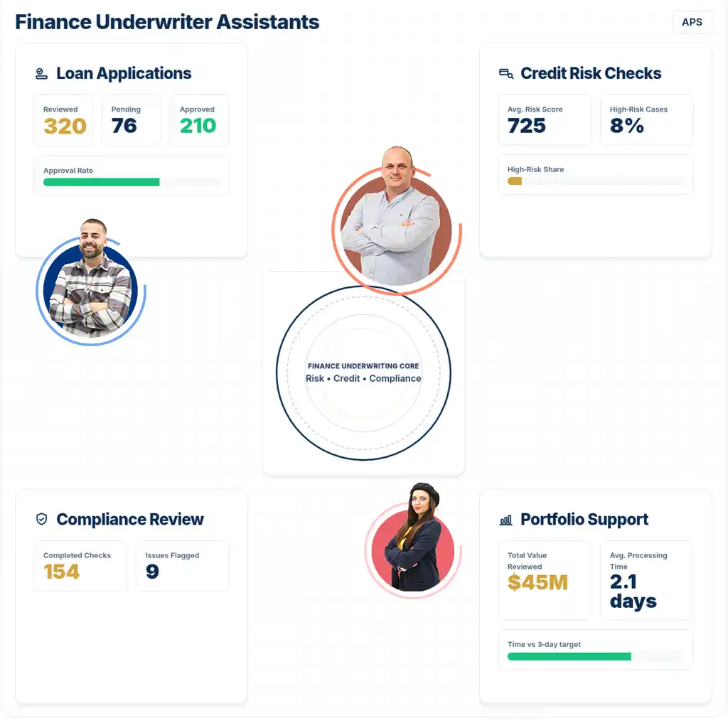The width and height of the screenshot is (728, 728).
Task: Click the Finance Underwriting Core circle
Action: (363, 373)
